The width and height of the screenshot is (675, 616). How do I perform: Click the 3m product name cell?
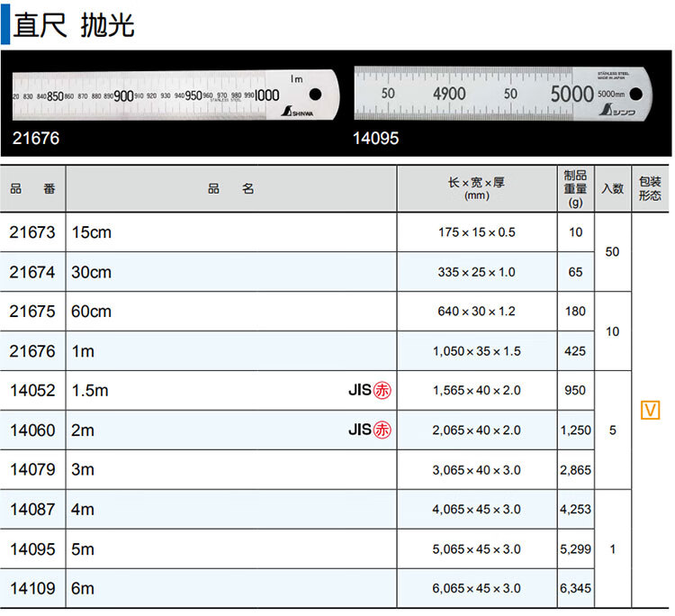[231, 469]
